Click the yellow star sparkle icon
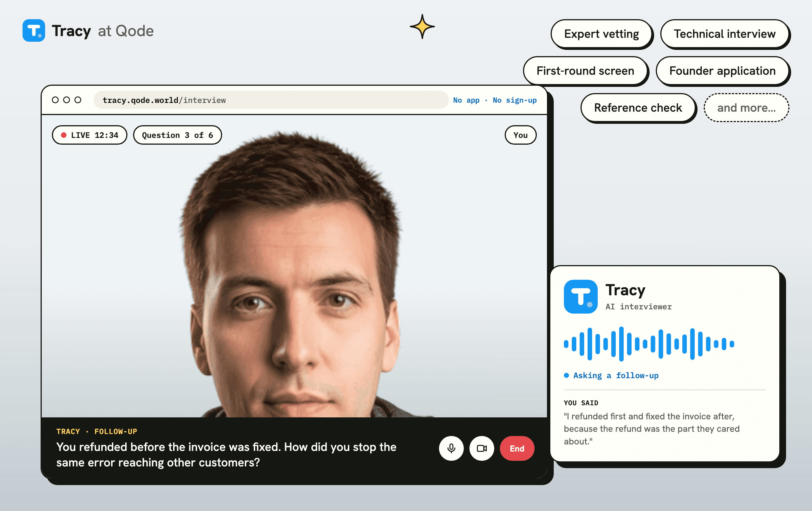The height and width of the screenshot is (511, 812). pyautogui.click(x=422, y=27)
